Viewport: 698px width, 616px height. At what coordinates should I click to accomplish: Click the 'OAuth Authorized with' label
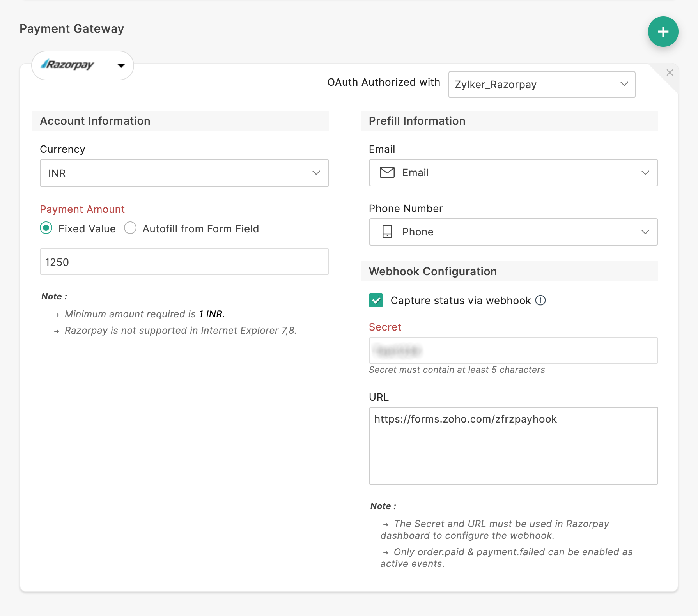(x=384, y=82)
